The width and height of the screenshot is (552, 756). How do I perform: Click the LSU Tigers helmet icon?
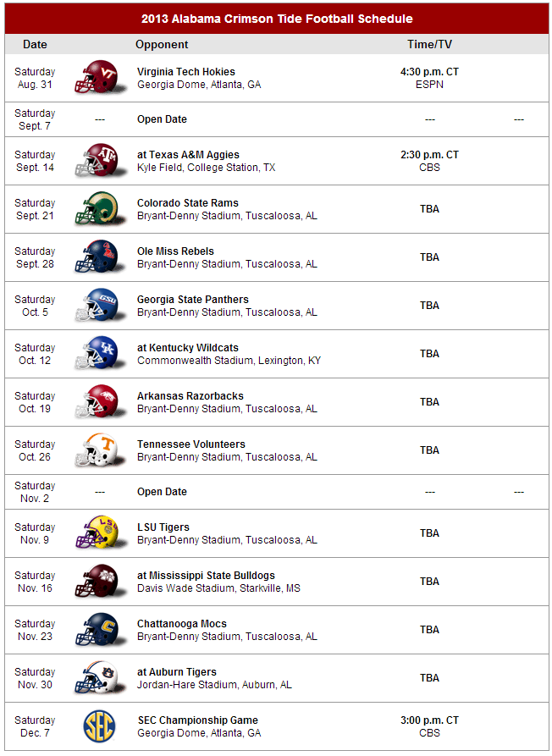click(x=99, y=533)
